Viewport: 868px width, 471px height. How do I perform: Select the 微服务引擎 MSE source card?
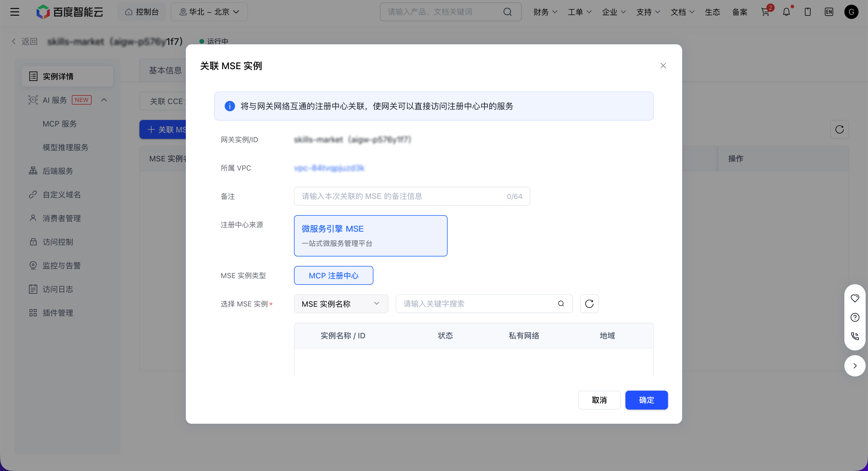point(371,236)
